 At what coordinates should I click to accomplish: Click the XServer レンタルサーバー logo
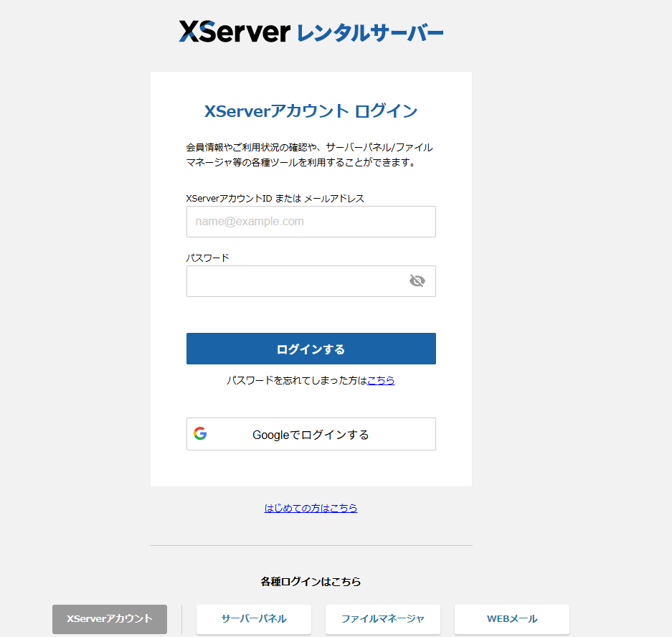click(x=311, y=32)
